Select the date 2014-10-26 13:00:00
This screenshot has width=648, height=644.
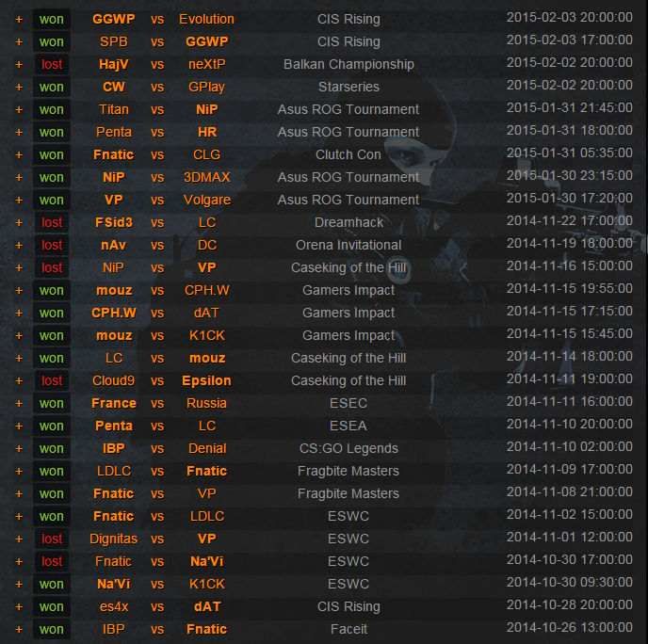pyautogui.click(x=570, y=627)
